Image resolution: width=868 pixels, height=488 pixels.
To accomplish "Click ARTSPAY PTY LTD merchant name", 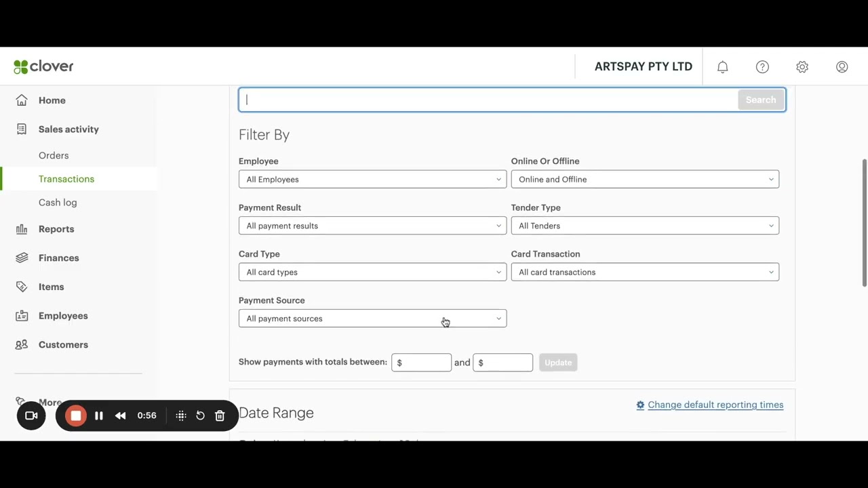I will 644,66.
